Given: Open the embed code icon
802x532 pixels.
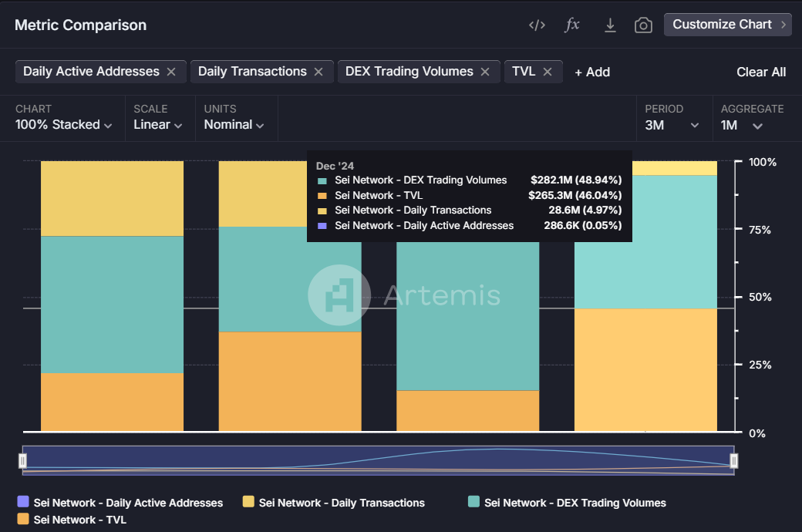Looking at the screenshot, I should click(x=537, y=25).
